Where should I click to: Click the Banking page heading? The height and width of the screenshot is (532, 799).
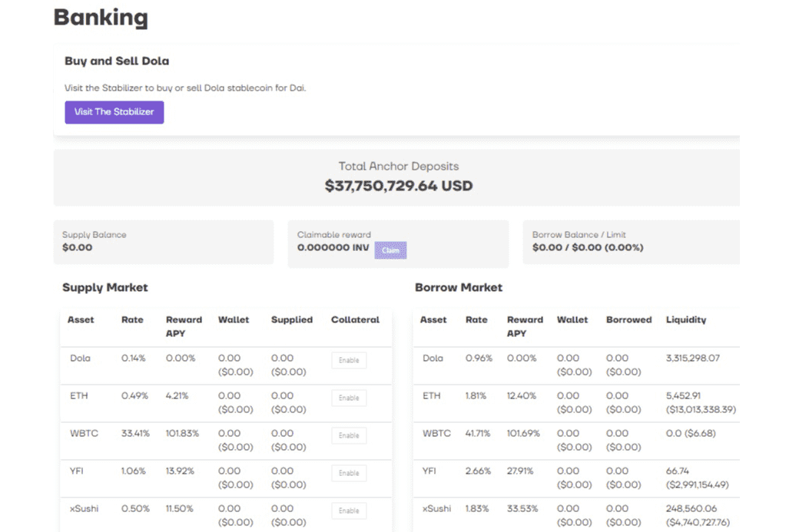[101, 17]
